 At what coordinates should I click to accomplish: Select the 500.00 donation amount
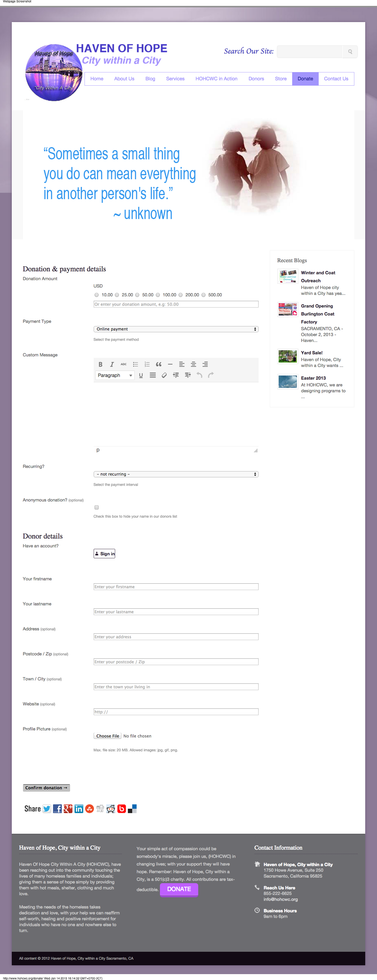click(203, 295)
